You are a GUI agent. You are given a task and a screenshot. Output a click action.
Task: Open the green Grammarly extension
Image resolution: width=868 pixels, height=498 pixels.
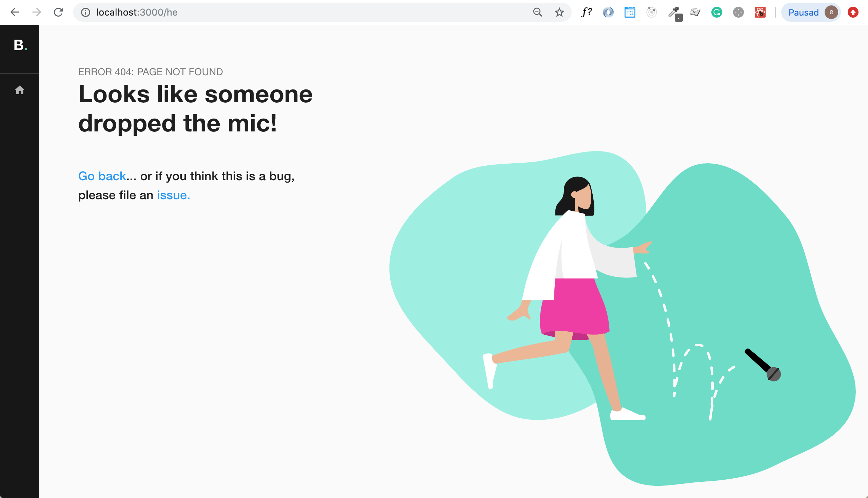pyautogui.click(x=716, y=12)
